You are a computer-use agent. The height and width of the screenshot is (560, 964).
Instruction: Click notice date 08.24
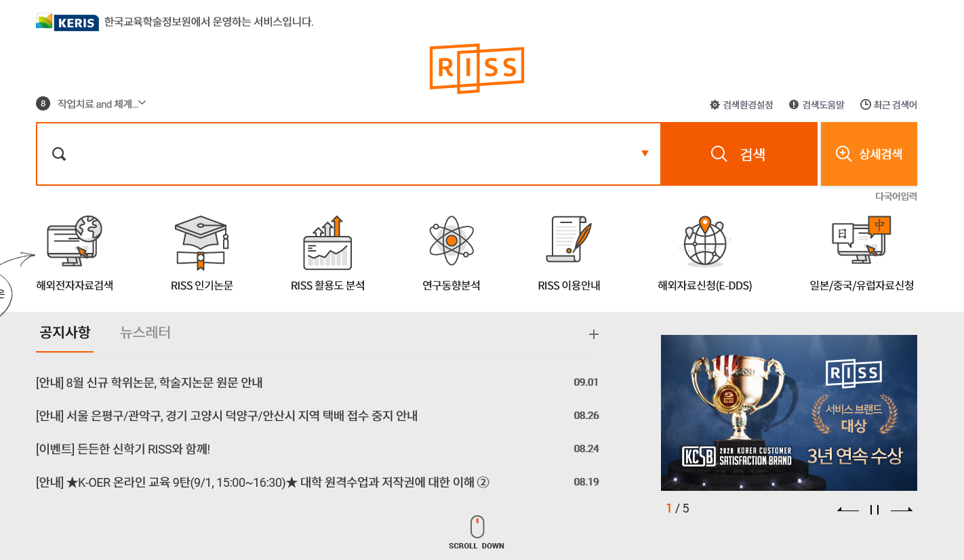pyautogui.click(x=586, y=449)
